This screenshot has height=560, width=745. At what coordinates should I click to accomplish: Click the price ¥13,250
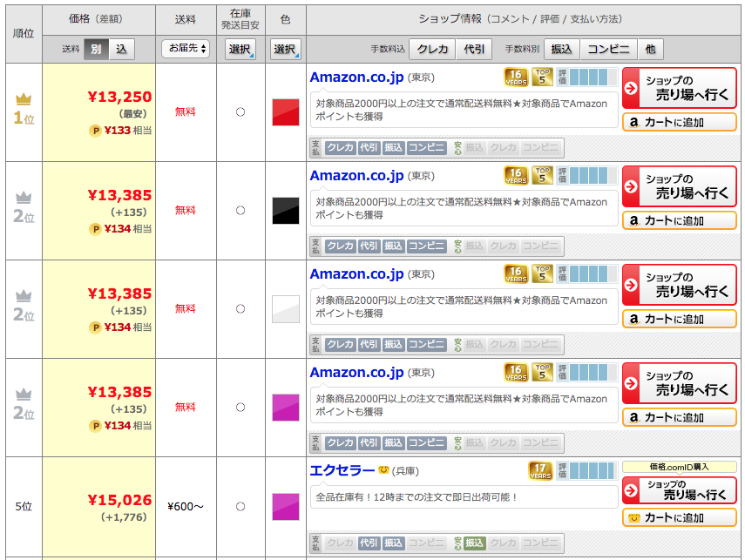pyautogui.click(x=119, y=97)
